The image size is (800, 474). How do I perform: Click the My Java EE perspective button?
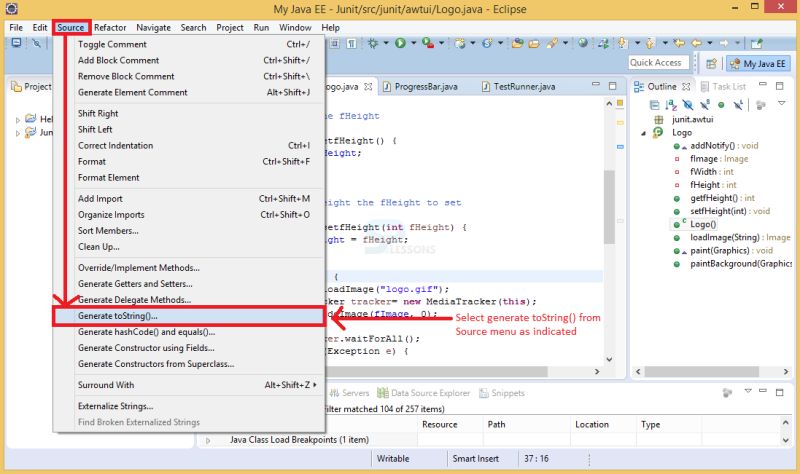[758, 64]
